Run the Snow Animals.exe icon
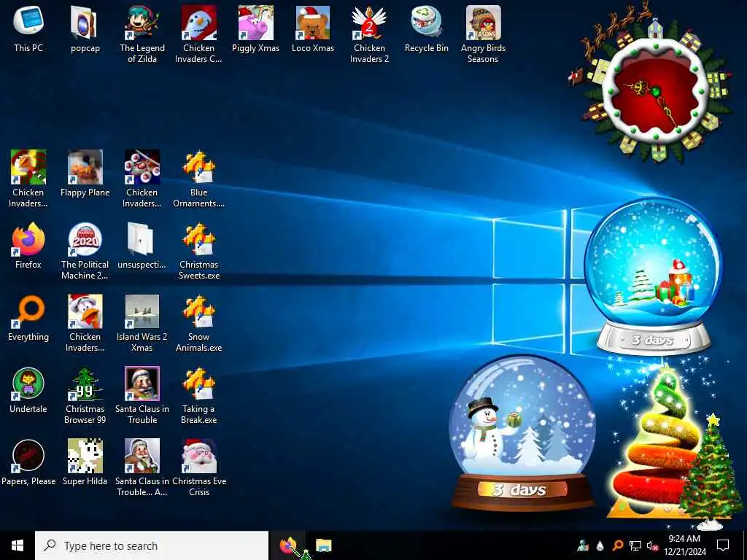Image resolution: width=747 pixels, height=560 pixels. (198, 323)
